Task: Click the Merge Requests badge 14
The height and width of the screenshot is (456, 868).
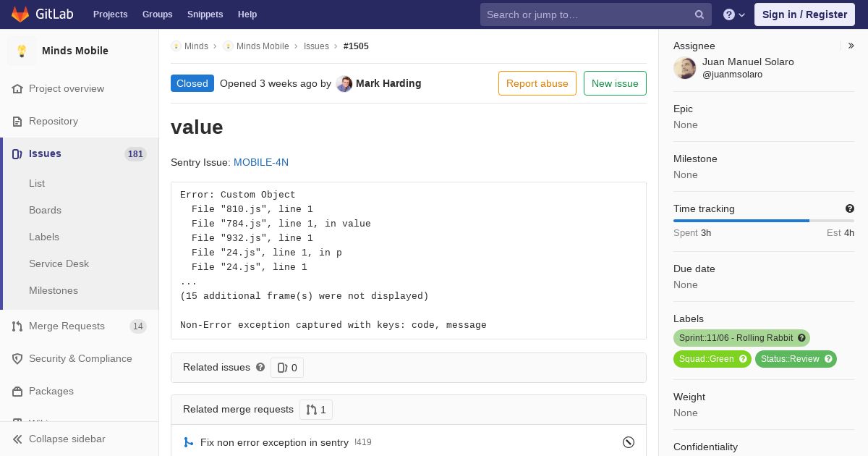Action: (137, 326)
